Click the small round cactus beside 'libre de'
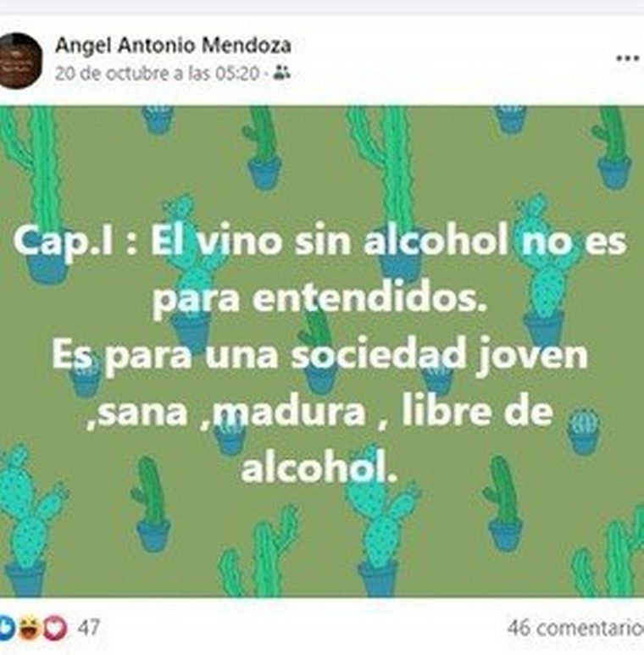The height and width of the screenshot is (655, 644). (585, 432)
